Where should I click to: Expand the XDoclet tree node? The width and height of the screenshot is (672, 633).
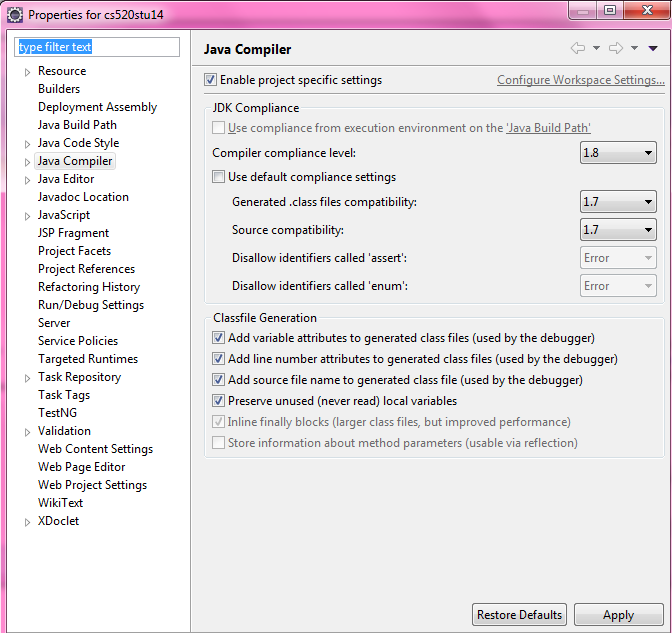pyautogui.click(x=28, y=521)
